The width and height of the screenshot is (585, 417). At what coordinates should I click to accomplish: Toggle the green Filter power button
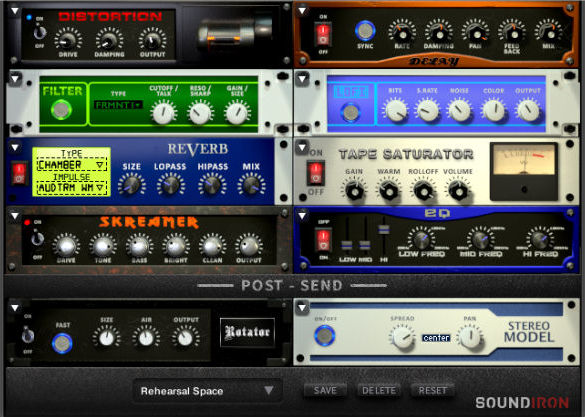click(61, 110)
